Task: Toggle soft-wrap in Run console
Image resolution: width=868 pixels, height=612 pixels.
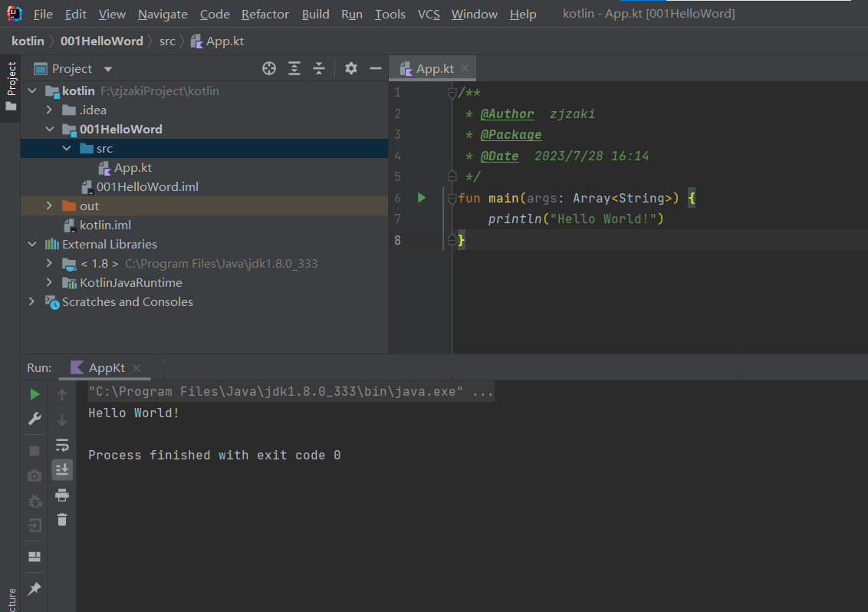Action: point(62,445)
